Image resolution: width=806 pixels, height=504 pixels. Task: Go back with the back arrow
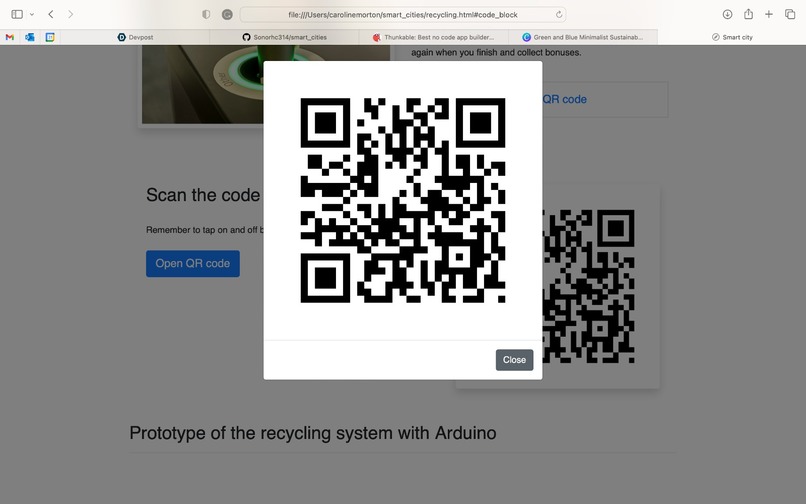coord(51,14)
